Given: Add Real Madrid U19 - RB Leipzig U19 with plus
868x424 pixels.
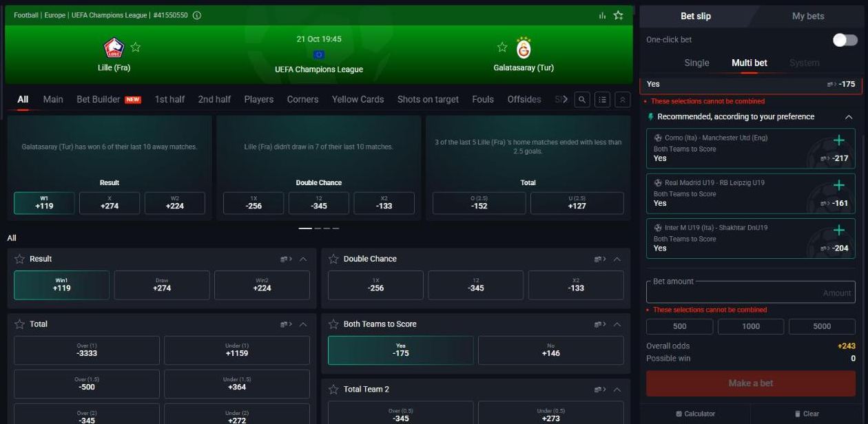Looking at the screenshot, I should tap(839, 185).
